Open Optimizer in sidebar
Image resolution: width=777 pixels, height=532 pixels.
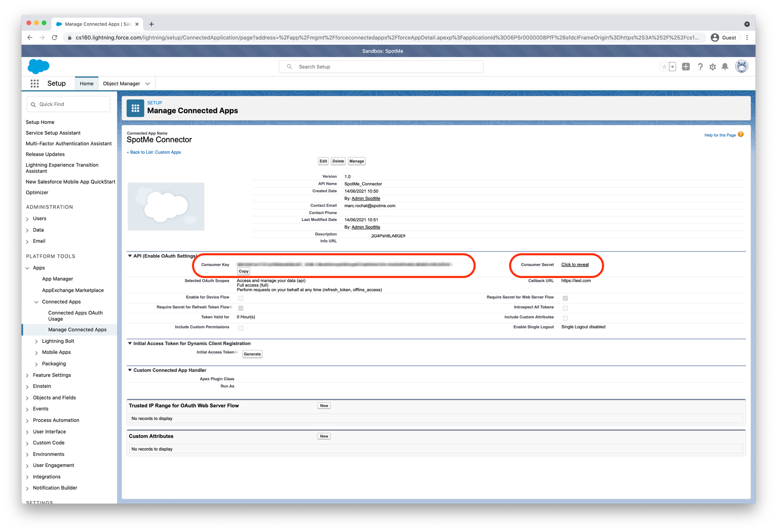pos(37,192)
